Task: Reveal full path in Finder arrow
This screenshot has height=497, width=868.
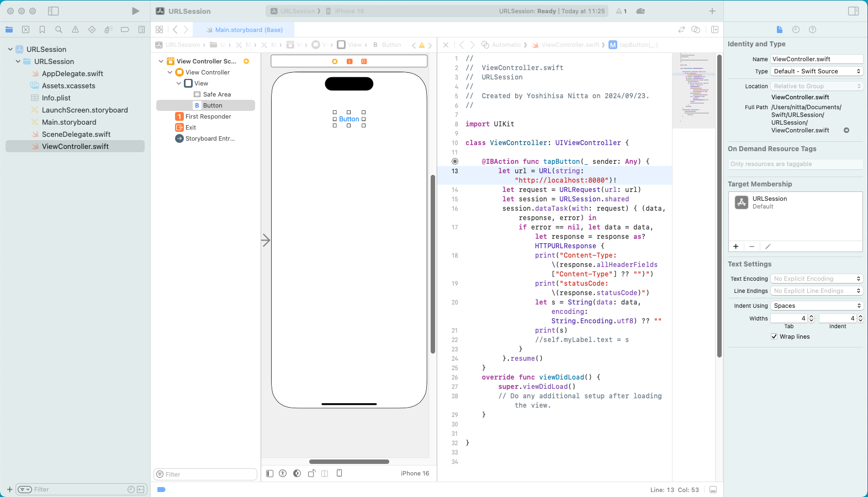Action: coord(846,131)
